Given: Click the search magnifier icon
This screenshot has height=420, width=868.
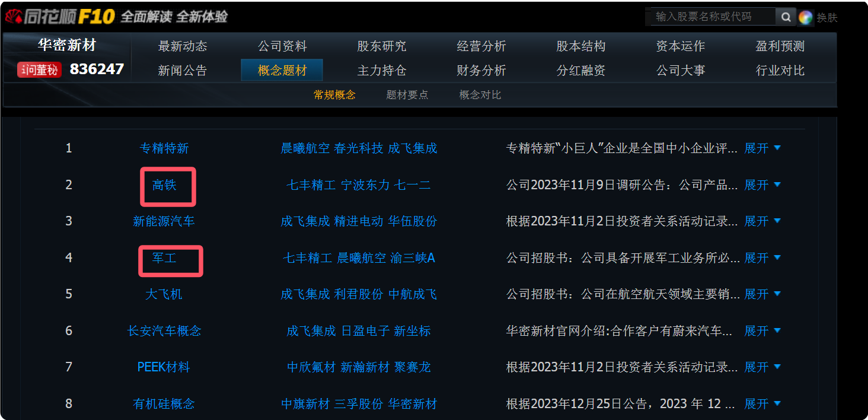Looking at the screenshot, I should (786, 17).
